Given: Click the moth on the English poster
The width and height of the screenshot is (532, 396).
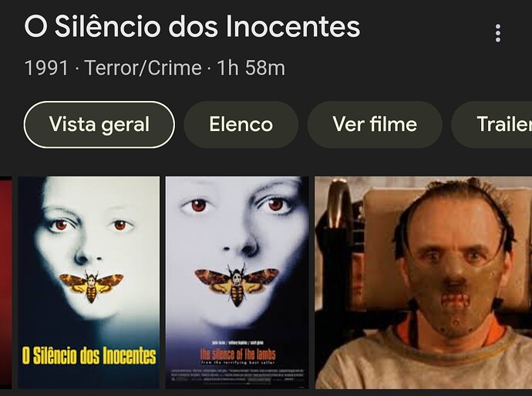Looking at the screenshot, I should pos(237,284).
